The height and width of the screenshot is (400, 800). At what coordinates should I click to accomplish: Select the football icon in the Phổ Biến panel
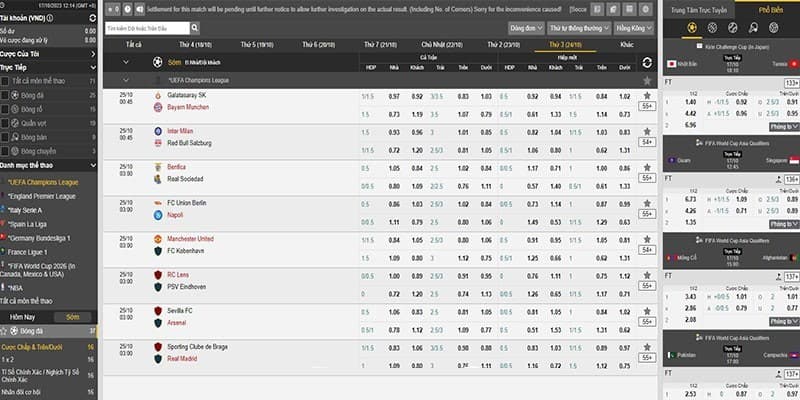point(692,28)
